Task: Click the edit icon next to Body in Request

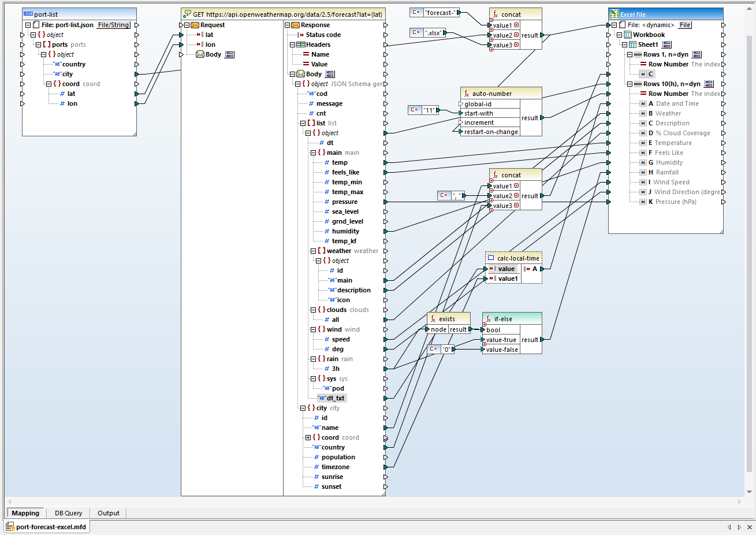Action: (x=229, y=54)
